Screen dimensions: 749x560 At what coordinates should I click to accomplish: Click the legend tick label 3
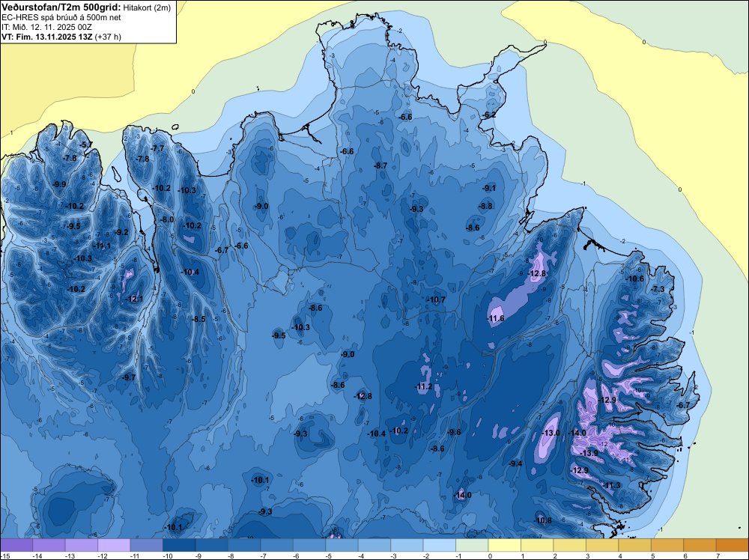pos(587,556)
